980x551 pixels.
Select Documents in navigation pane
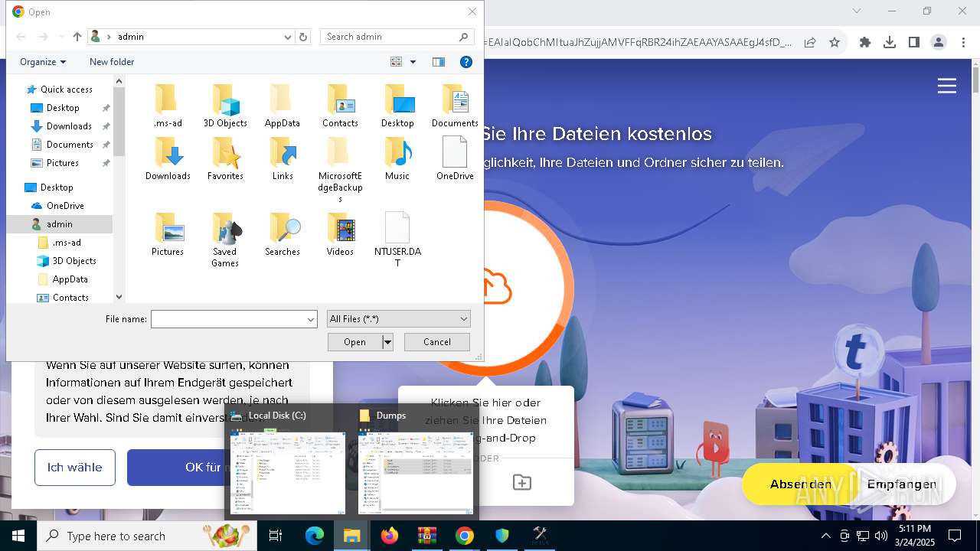tap(70, 145)
